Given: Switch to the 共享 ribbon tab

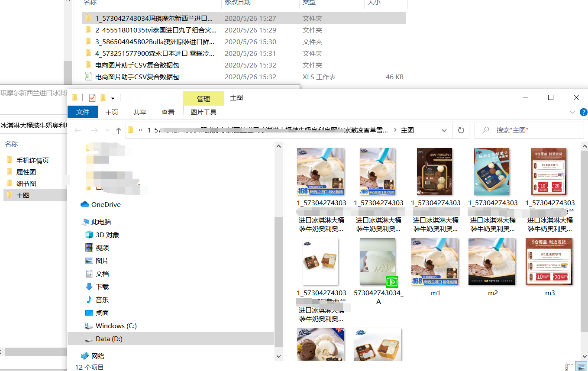Looking at the screenshot, I should click(140, 112).
